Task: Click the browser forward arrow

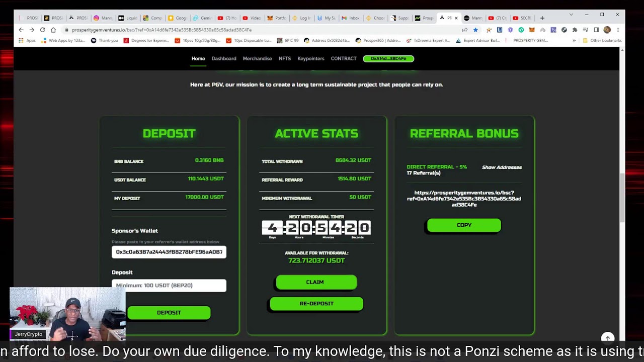Action: coord(32,30)
